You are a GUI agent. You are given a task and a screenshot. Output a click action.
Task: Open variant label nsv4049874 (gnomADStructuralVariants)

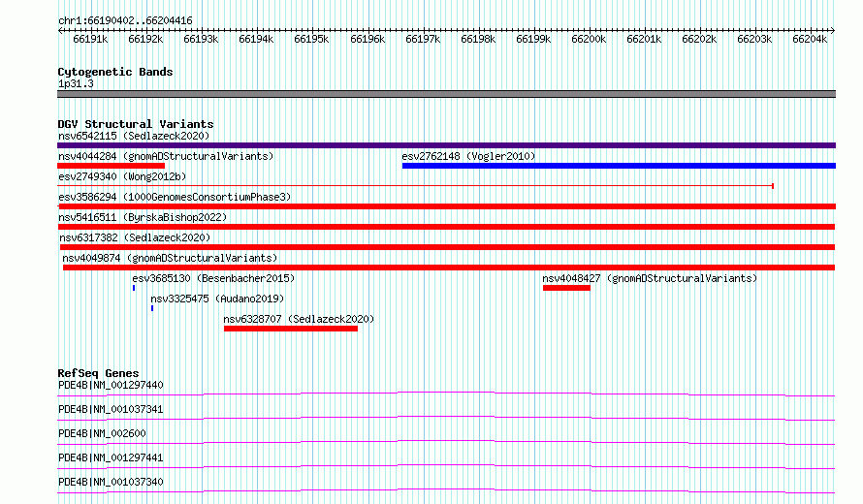coord(170,258)
